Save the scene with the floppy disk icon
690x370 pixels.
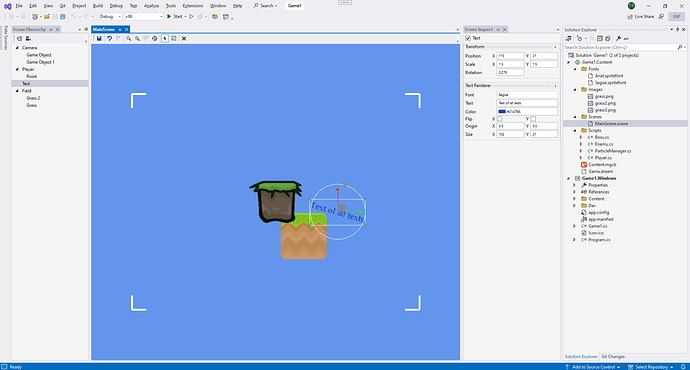pyautogui.click(x=99, y=39)
